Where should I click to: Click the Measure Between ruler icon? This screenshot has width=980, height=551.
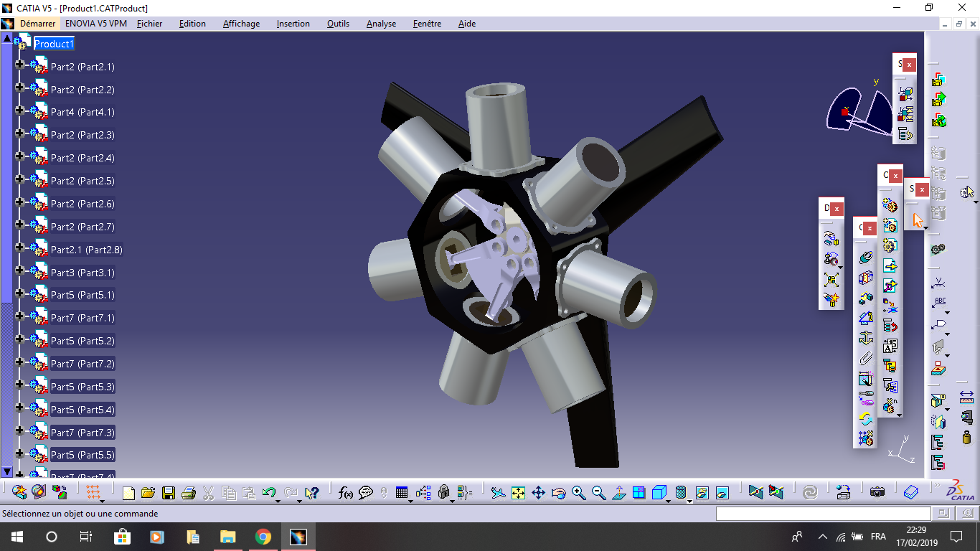click(x=966, y=397)
